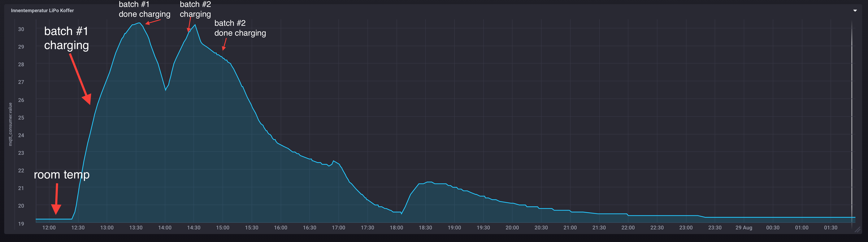Click the 18:00 time axis label

pyautogui.click(x=397, y=228)
